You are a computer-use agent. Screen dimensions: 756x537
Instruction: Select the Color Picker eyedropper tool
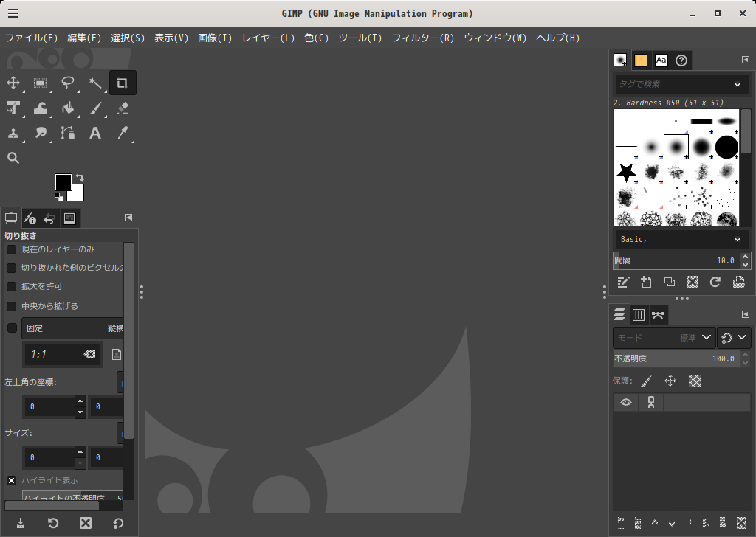[123, 134]
